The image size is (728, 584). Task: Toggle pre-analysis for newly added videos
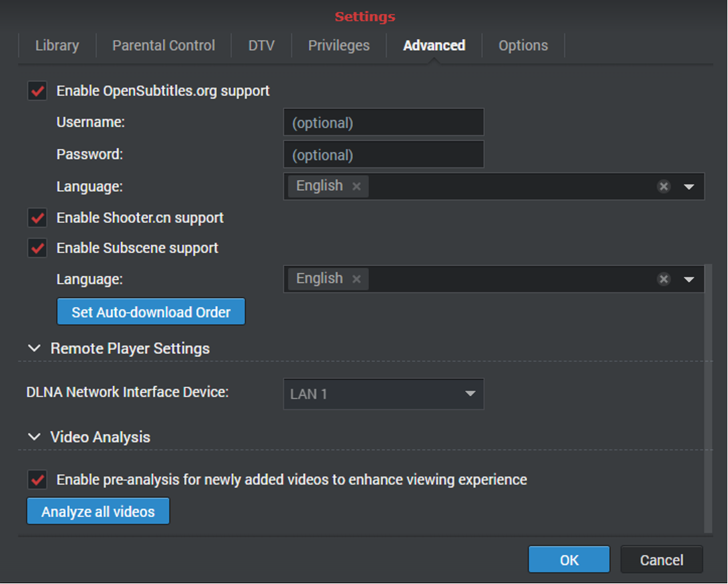[x=37, y=479]
